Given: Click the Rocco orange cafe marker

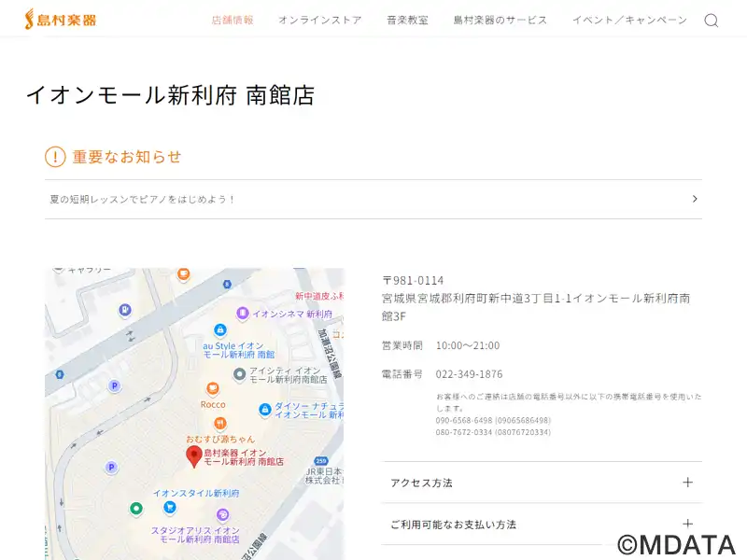Looking at the screenshot, I should (213, 388).
